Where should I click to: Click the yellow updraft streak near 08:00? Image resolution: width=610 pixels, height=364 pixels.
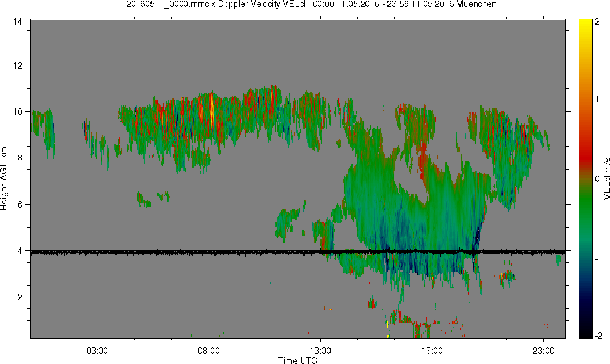211,109
